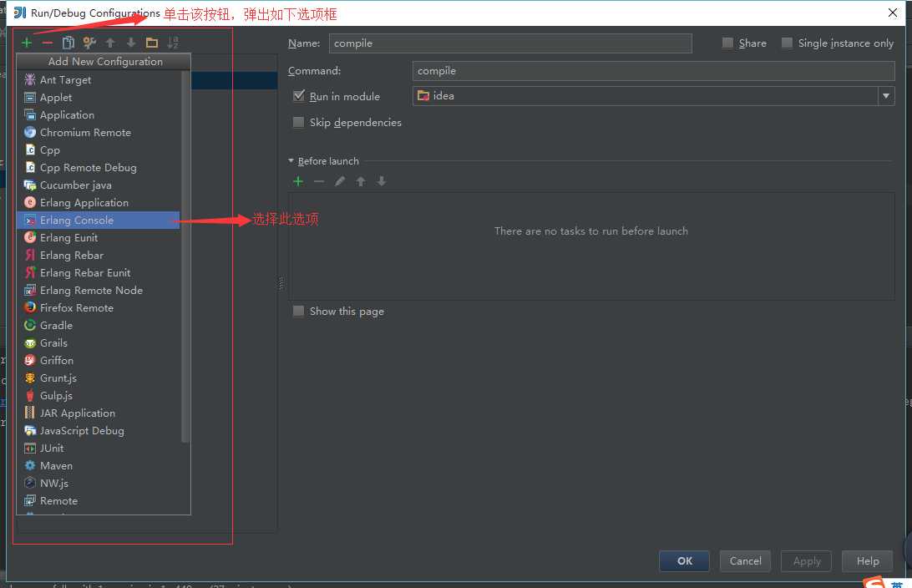Click the Apply button

806,560
